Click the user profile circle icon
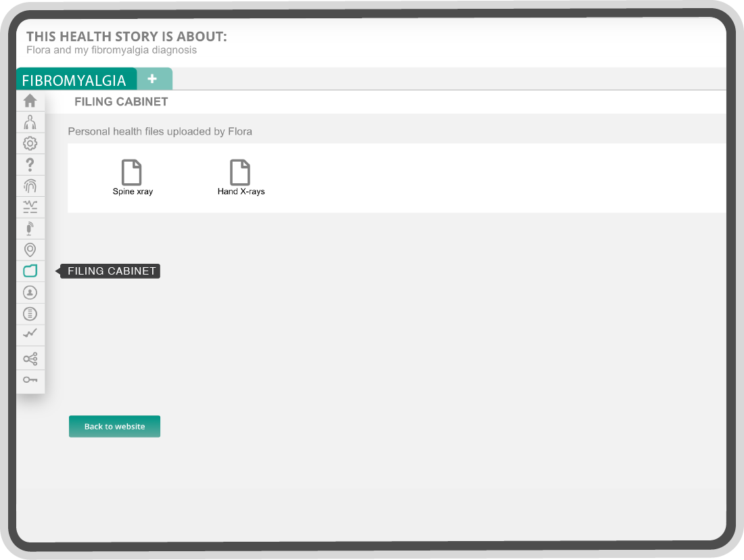This screenshot has height=560, width=744. (30, 292)
